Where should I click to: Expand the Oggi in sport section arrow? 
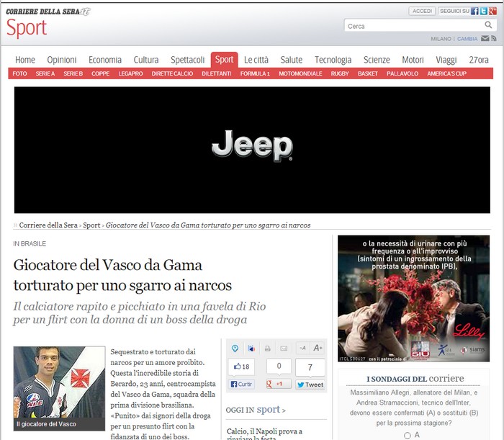tap(284, 410)
